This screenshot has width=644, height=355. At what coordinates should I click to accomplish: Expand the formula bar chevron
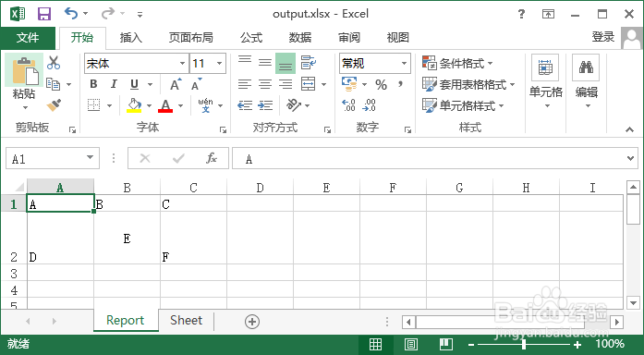[631, 158]
